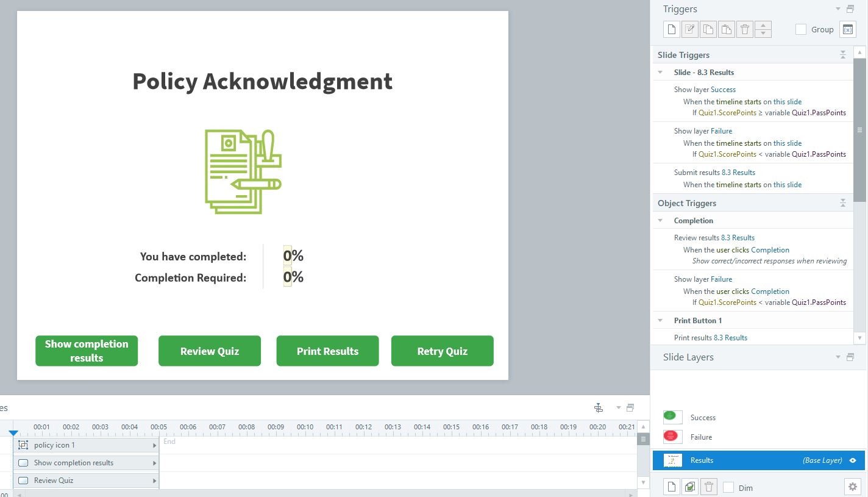
Task: Collapse the Completion object triggers group
Action: pyautogui.click(x=660, y=220)
